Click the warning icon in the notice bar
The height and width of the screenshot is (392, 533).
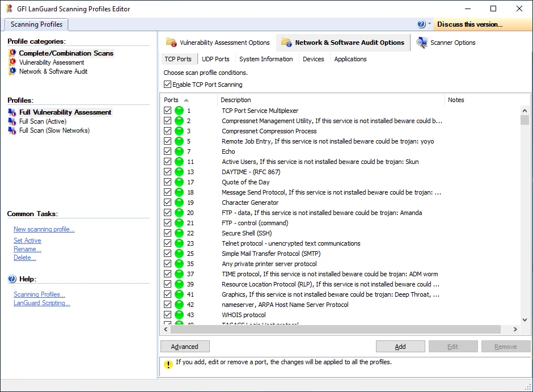[x=168, y=365]
